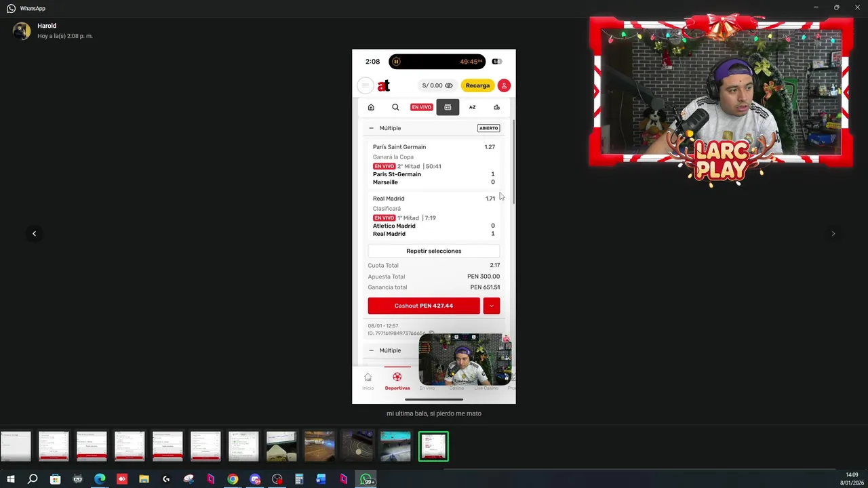Viewport: 868px width, 488px height.
Task: Click the Marseille team row
Action: [x=434, y=182]
